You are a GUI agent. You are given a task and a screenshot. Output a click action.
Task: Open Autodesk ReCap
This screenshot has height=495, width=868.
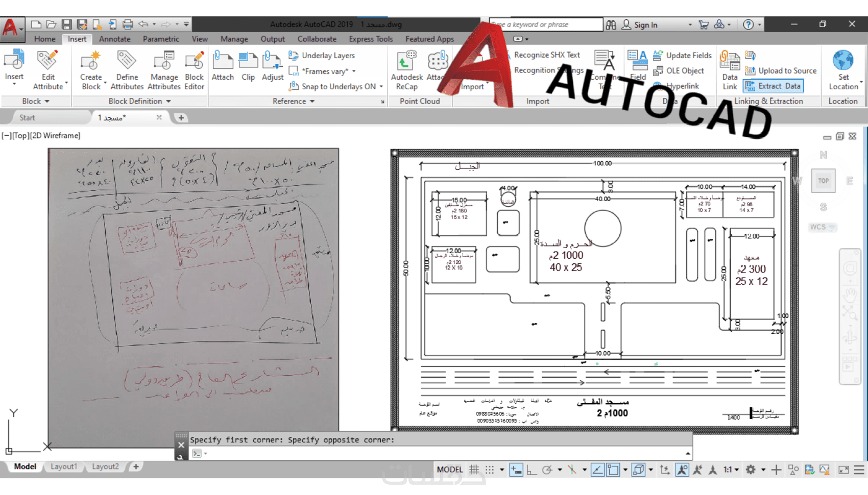407,70
